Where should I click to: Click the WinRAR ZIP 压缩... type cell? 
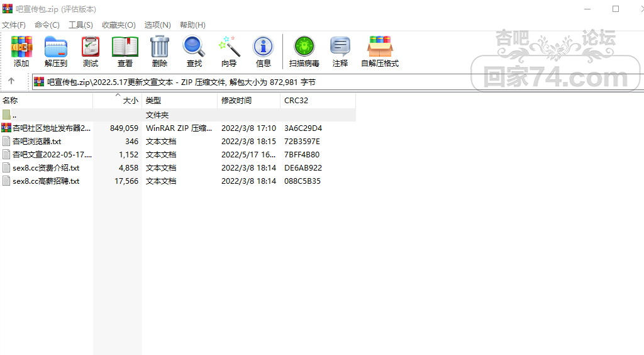tap(179, 128)
